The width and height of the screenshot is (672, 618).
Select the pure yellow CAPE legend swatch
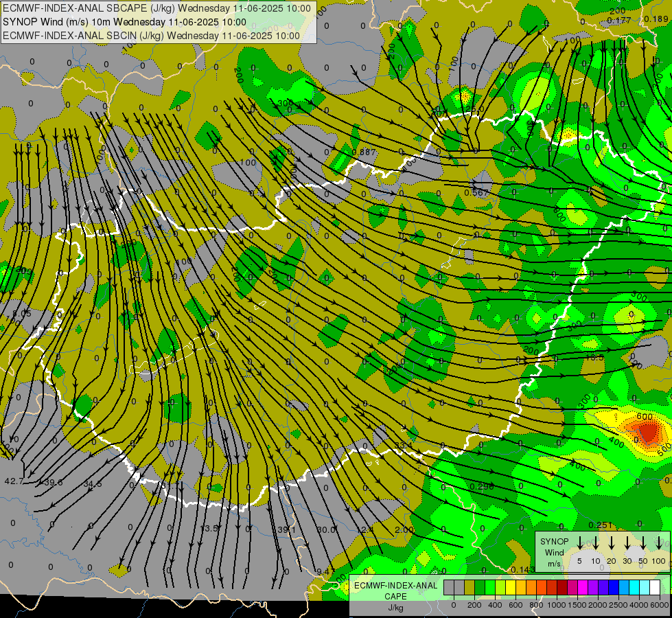pos(511,587)
